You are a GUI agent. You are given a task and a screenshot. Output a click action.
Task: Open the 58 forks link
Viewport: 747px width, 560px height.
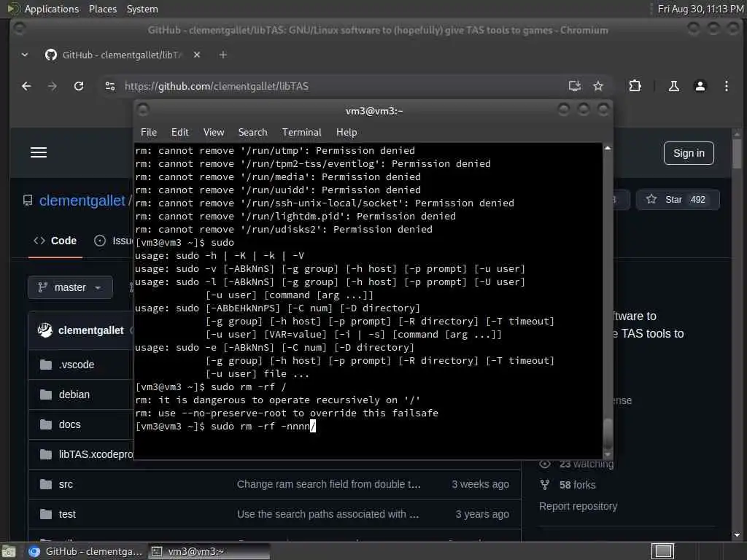pos(578,485)
